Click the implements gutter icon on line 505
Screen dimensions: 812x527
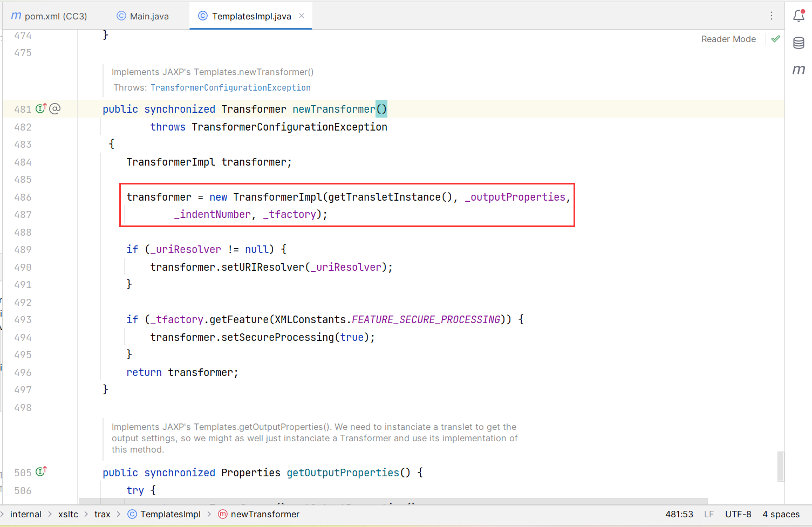[41, 472]
